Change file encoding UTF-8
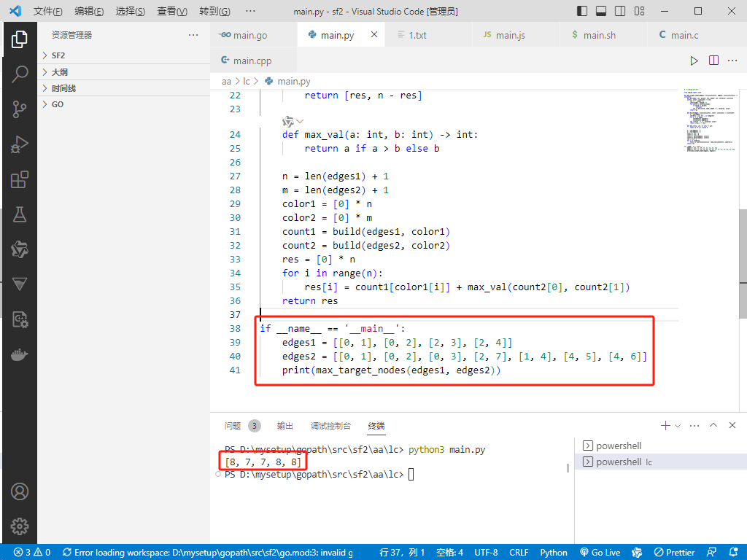The width and height of the screenshot is (747, 560). click(x=486, y=553)
